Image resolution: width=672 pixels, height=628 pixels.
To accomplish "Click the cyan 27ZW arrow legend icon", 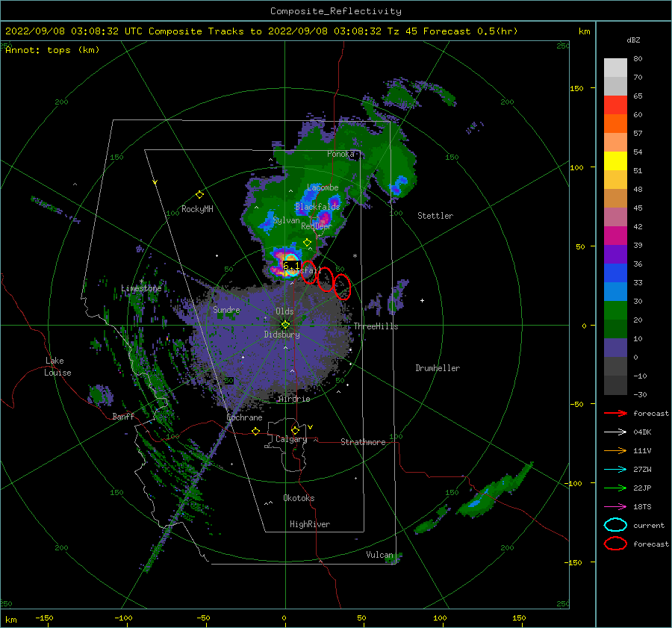I will (x=615, y=470).
